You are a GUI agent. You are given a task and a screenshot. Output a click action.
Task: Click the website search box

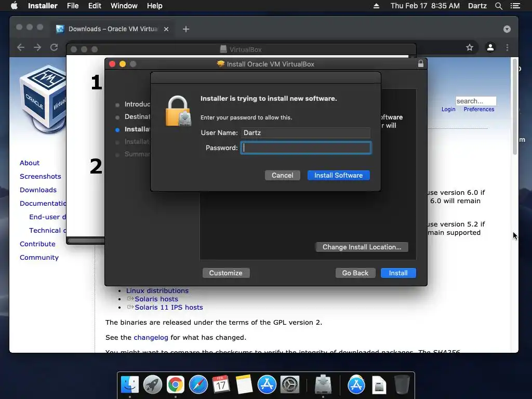476,101
